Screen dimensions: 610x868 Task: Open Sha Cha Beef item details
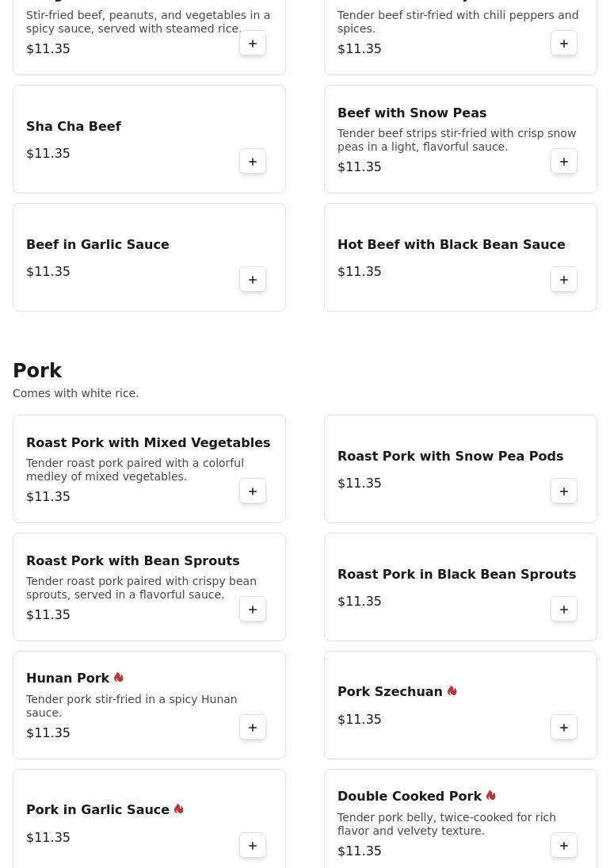(74, 127)
